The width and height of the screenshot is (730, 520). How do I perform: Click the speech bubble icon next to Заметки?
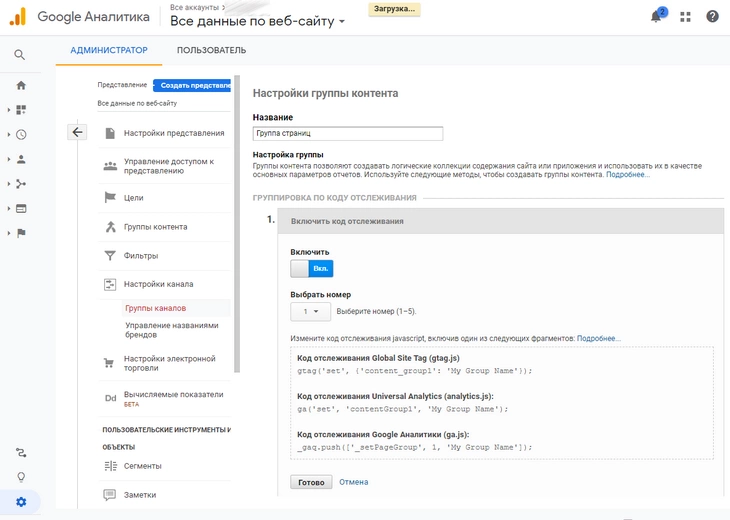(x=109, y=494)
